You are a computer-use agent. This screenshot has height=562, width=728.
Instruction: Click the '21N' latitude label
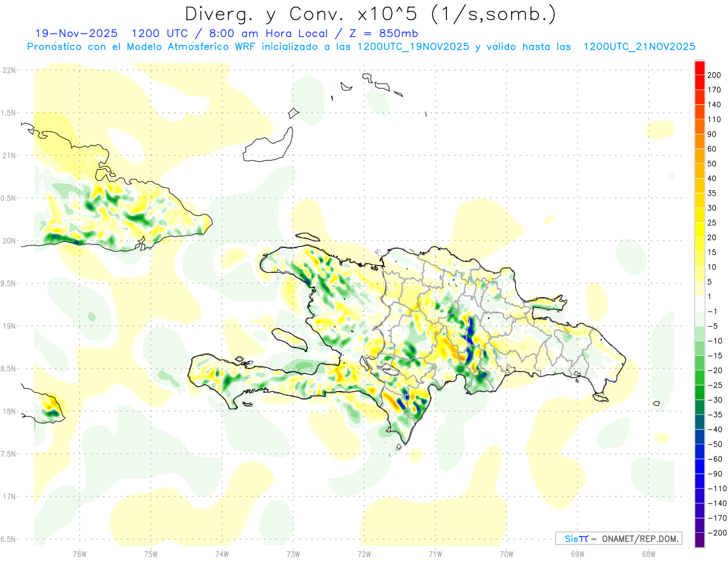click(9, 155)
